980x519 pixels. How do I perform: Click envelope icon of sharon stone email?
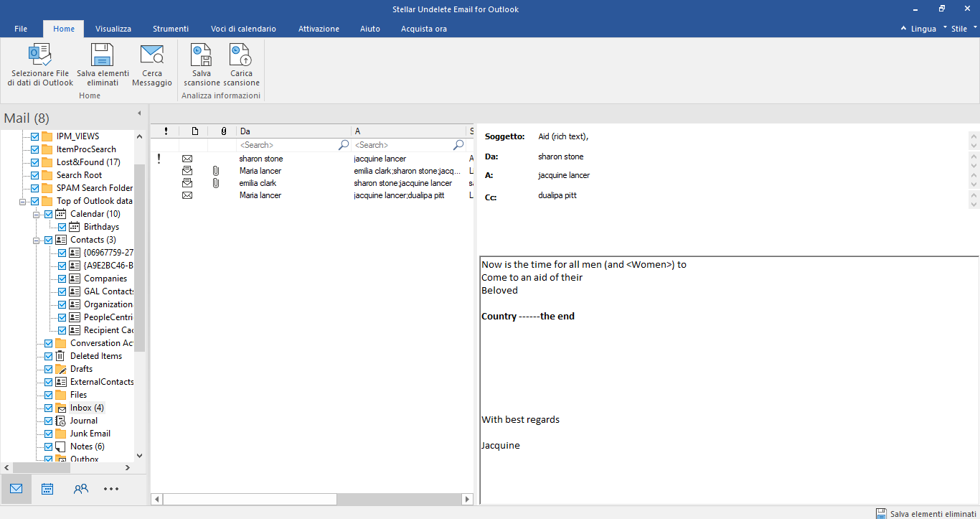click(187, 159)
